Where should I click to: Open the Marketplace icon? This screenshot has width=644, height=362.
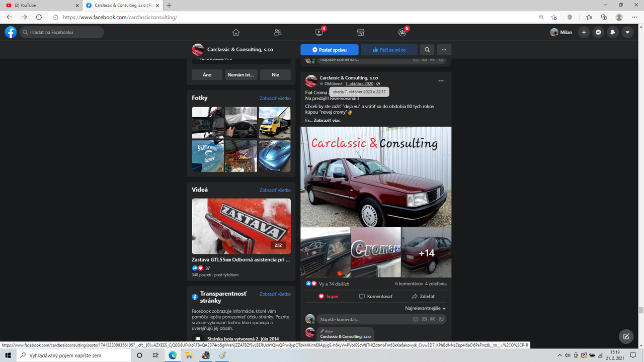[x=360, y=32]
